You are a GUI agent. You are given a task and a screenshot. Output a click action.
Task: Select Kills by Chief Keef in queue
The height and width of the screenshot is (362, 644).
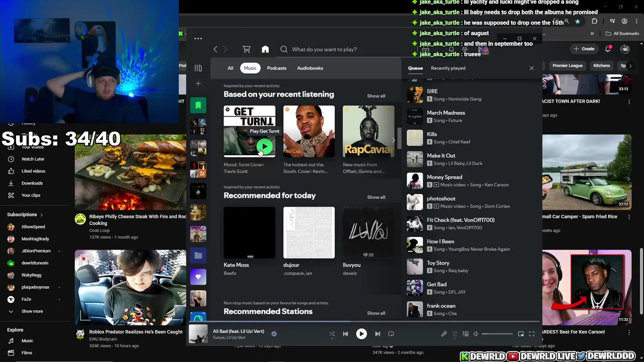(470, 138)
